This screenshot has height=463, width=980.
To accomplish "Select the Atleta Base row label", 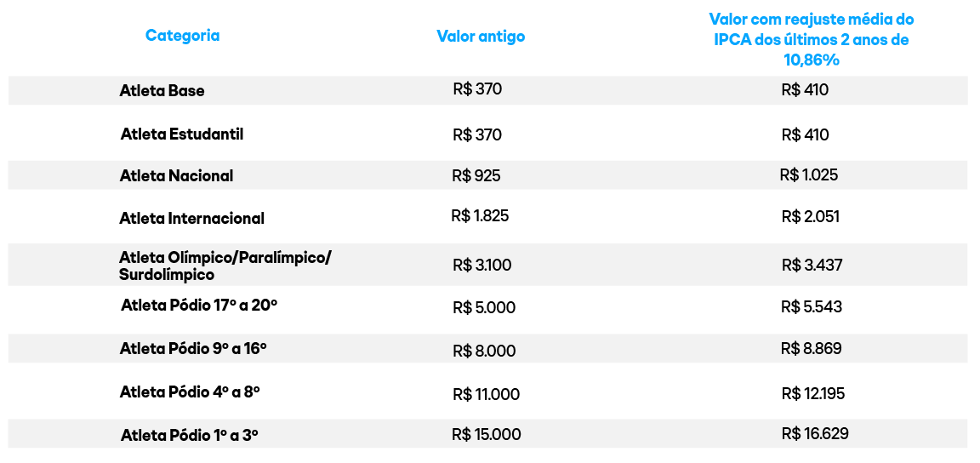I will [x=162, y=90].
